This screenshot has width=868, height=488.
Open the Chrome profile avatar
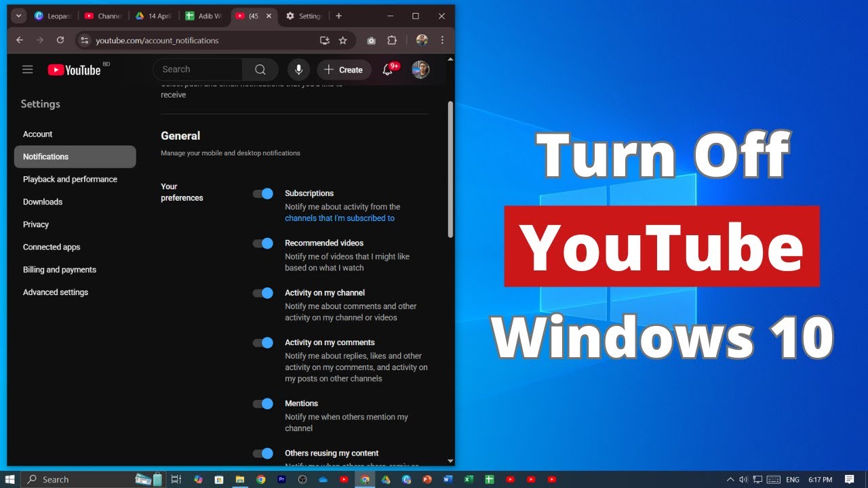422,40
